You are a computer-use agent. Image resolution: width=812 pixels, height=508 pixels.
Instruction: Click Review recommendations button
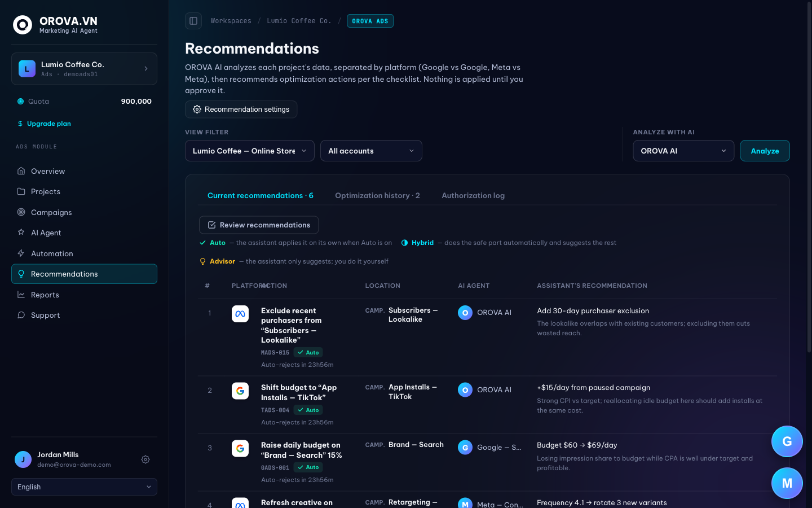coord(259,225)
